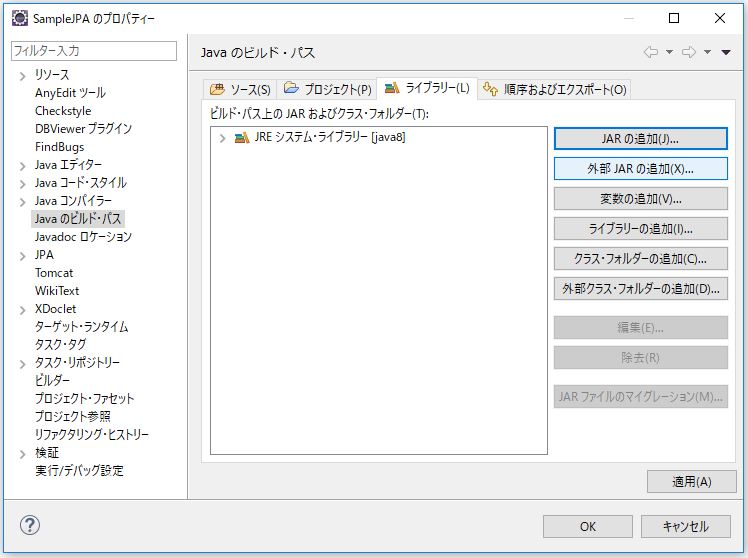This screenshot has height=558, width=748.
Task: Click the 外部 JAR の追加(X) button
Action: 640,169
